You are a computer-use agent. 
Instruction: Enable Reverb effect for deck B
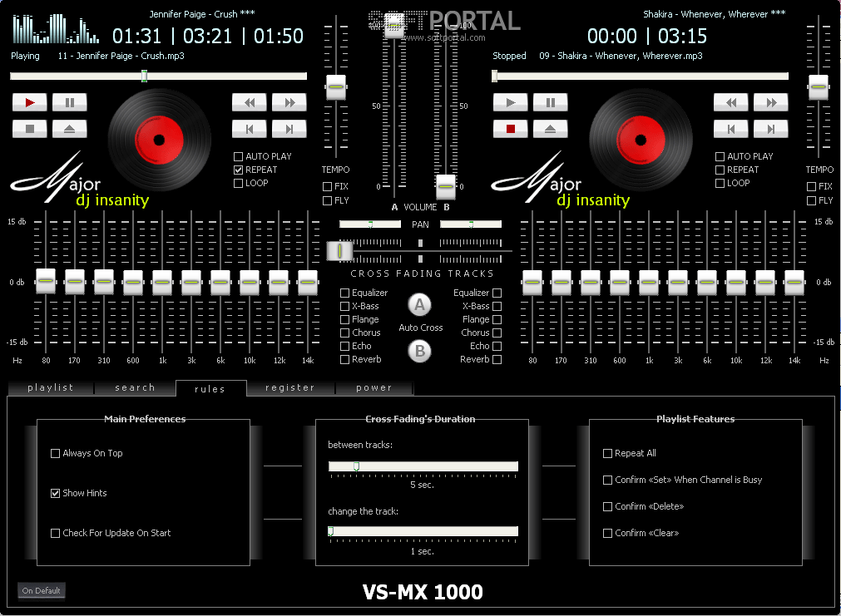497,360
